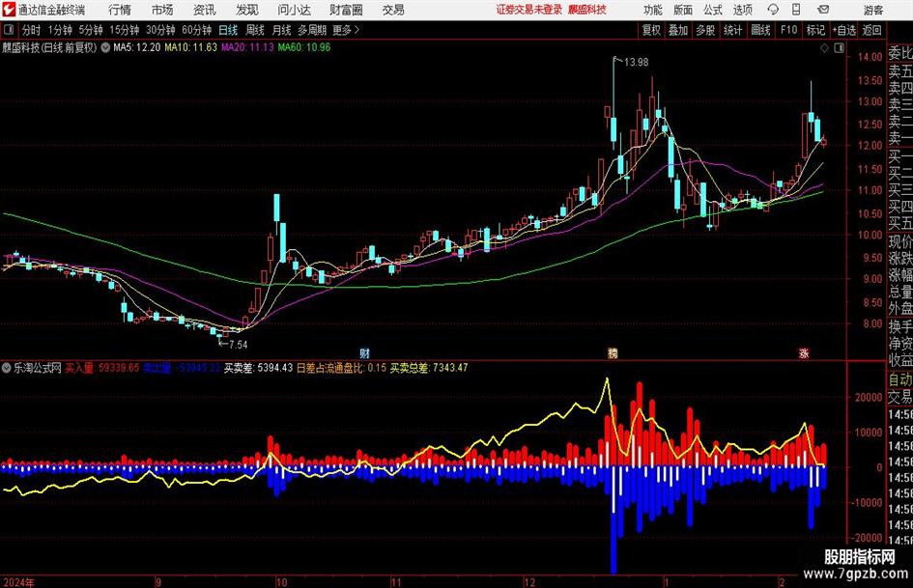Switch to 15分钟 period

[x=125, y=30]
